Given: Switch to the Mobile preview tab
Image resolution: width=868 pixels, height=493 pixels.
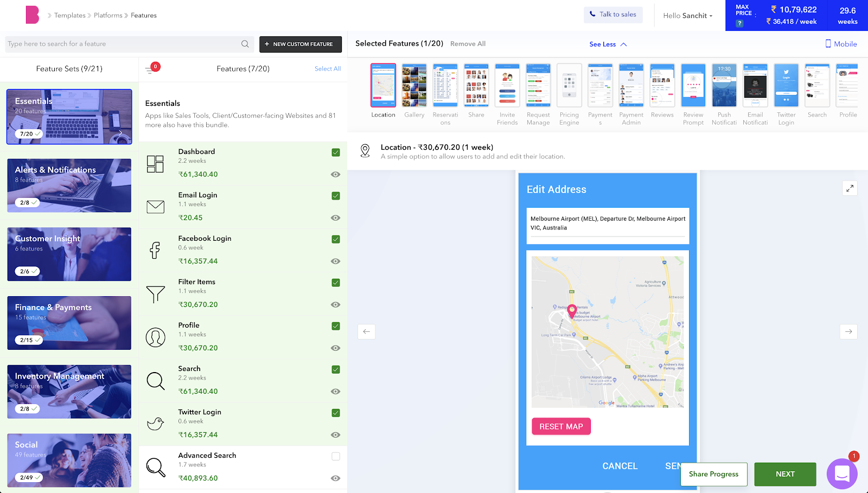Looking at the screenshot, I should (x=840, y=44).
